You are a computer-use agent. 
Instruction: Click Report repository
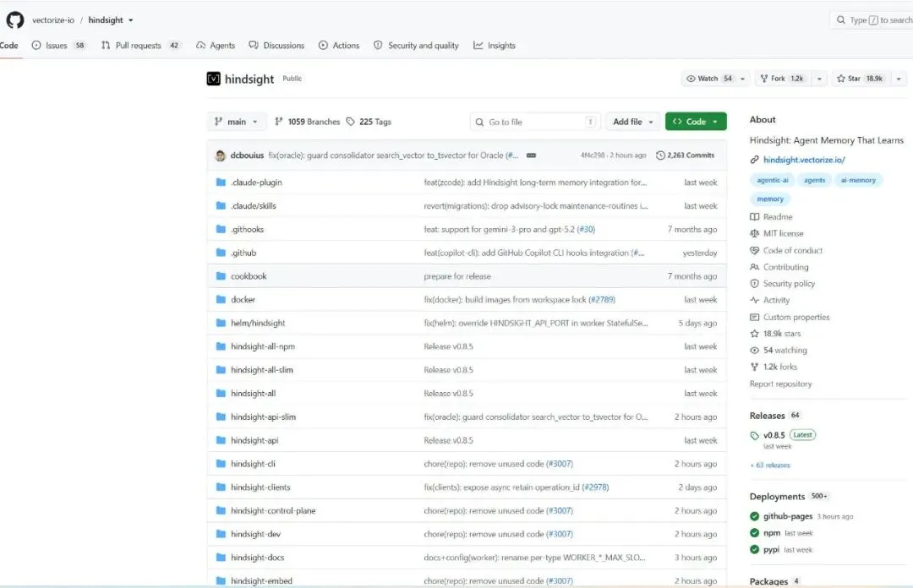click(x=780, y=384)
